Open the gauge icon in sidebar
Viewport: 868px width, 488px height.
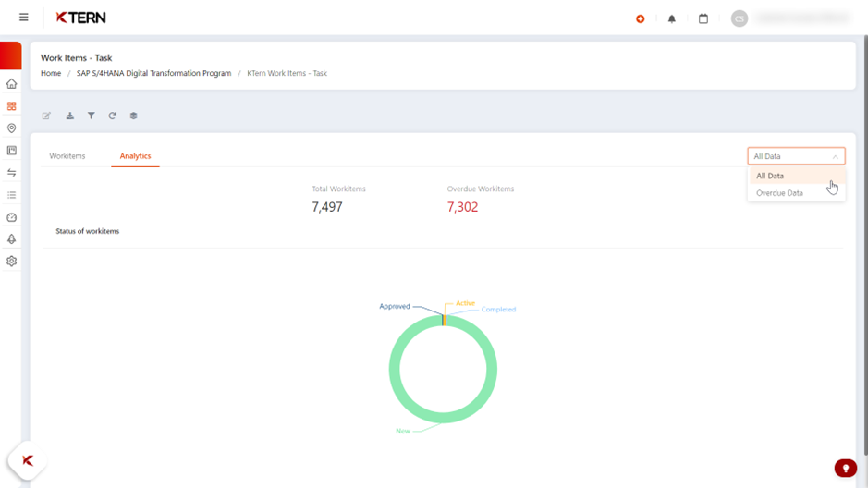coord(12,217)
